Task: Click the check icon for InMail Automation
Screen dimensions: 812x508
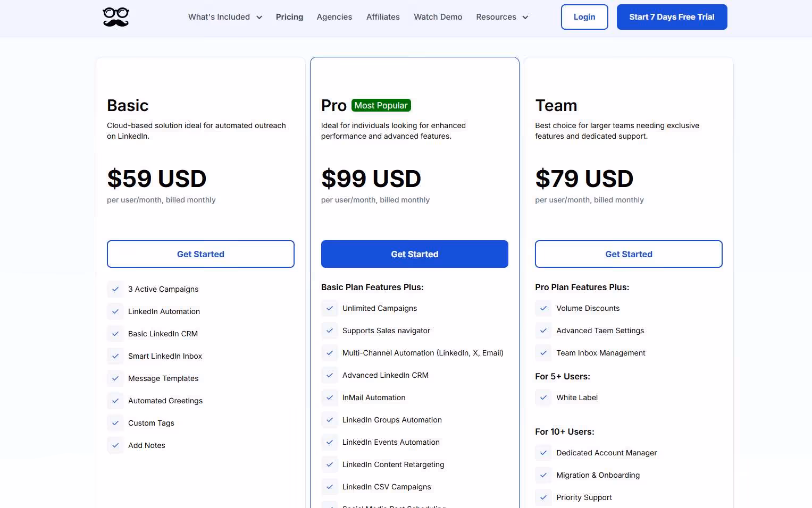Action: click(330, 397)
